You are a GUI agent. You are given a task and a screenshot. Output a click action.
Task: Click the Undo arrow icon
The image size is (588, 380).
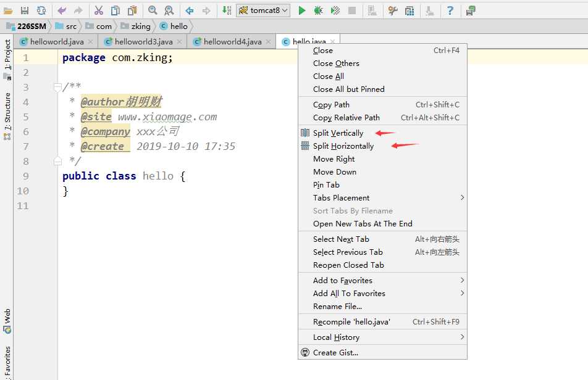click(62, 10)
